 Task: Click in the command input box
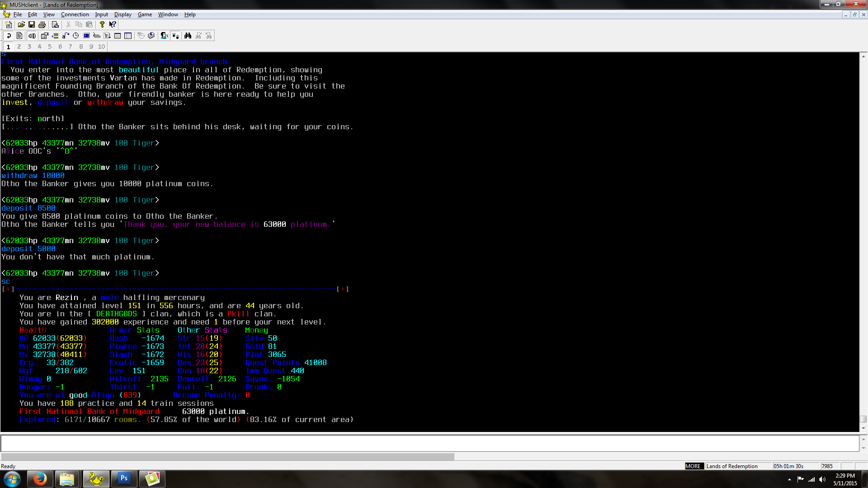pos(430,443)
